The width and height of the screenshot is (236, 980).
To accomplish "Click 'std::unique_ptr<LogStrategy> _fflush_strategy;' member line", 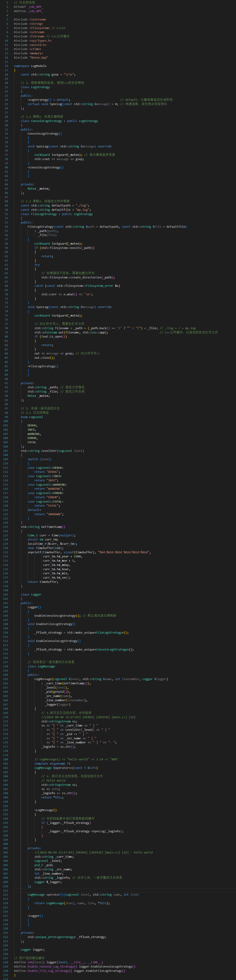I will click(x=67, y=937).
